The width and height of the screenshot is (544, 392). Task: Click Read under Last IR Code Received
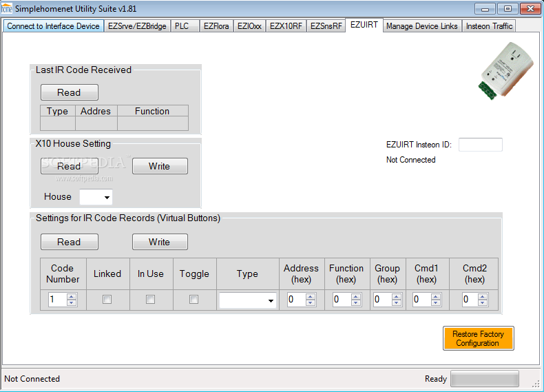coord(70,92)
